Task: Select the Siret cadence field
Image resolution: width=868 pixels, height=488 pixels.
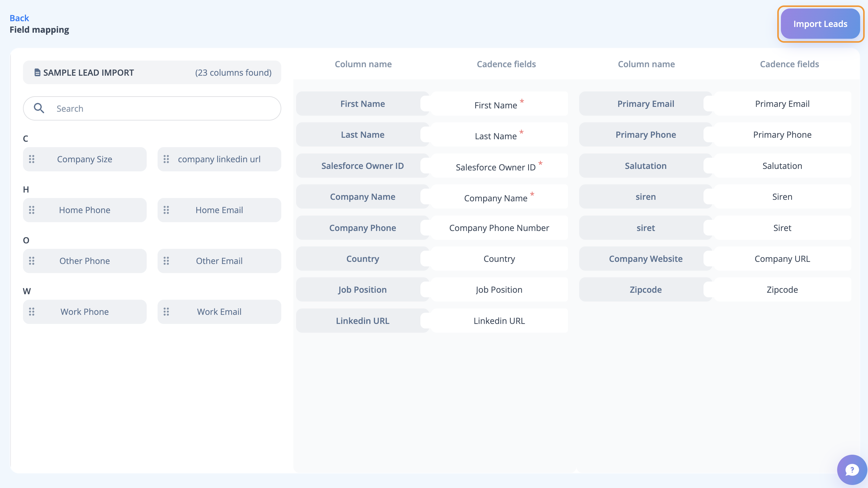Action: [782, 228]
